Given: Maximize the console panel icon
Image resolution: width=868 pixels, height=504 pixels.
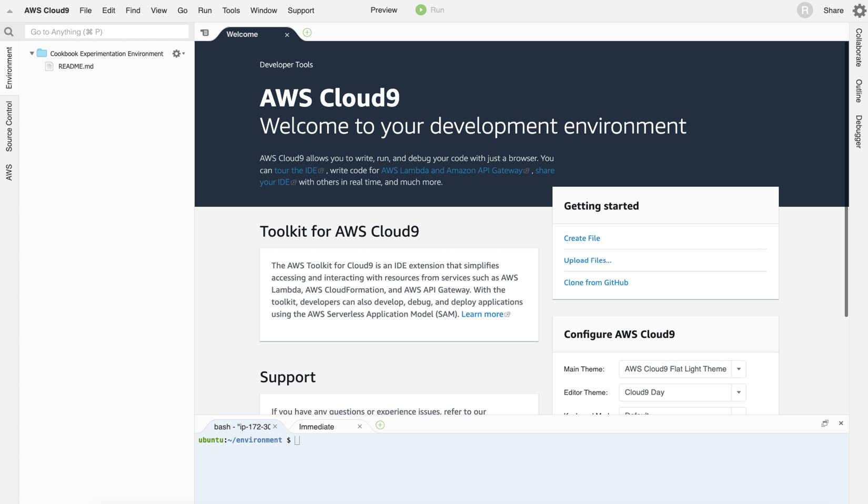Looking at the screenshot, I should click(825, 423).
